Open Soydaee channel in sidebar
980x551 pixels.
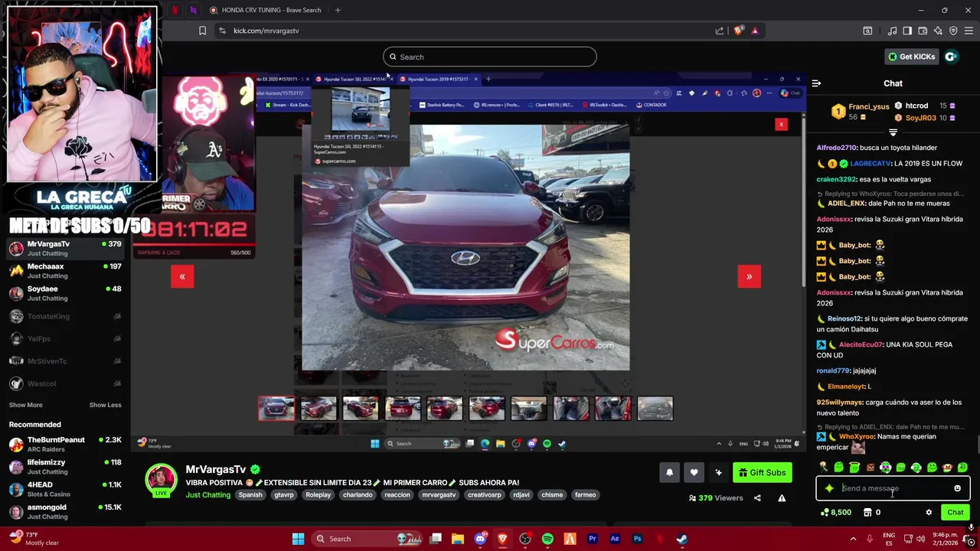(x=65, y=293)
